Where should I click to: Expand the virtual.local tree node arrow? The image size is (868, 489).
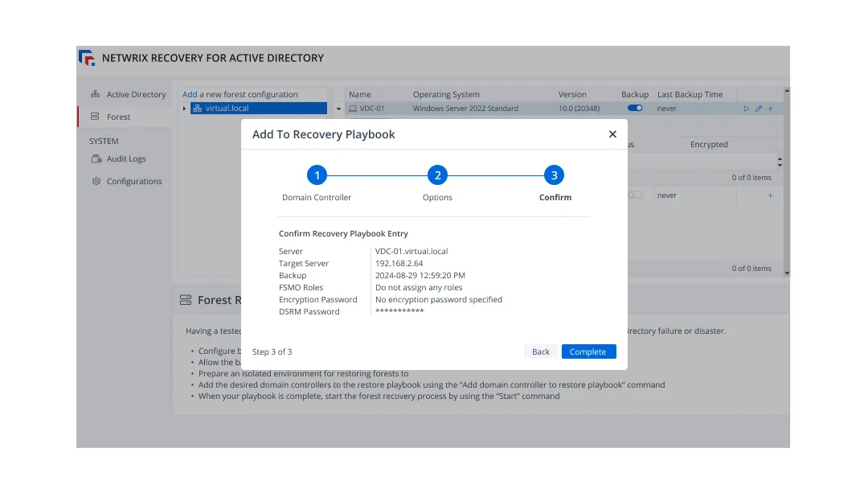tap(184, 109)
